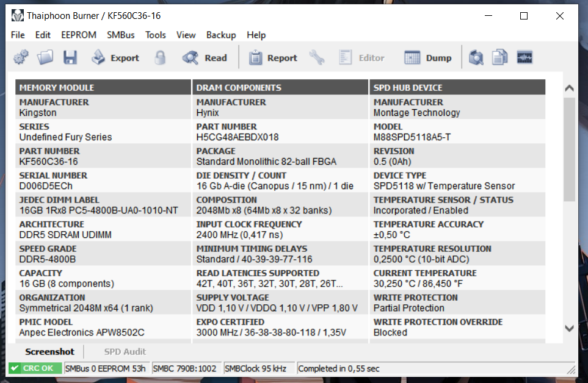
Task: Open the Help menu
Action: pos(256,35)
